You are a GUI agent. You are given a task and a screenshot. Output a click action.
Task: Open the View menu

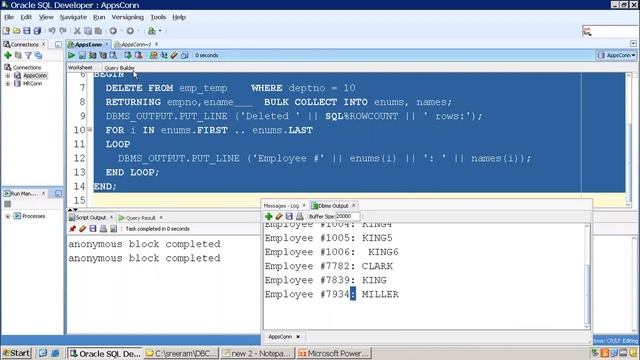coord(46,17)
